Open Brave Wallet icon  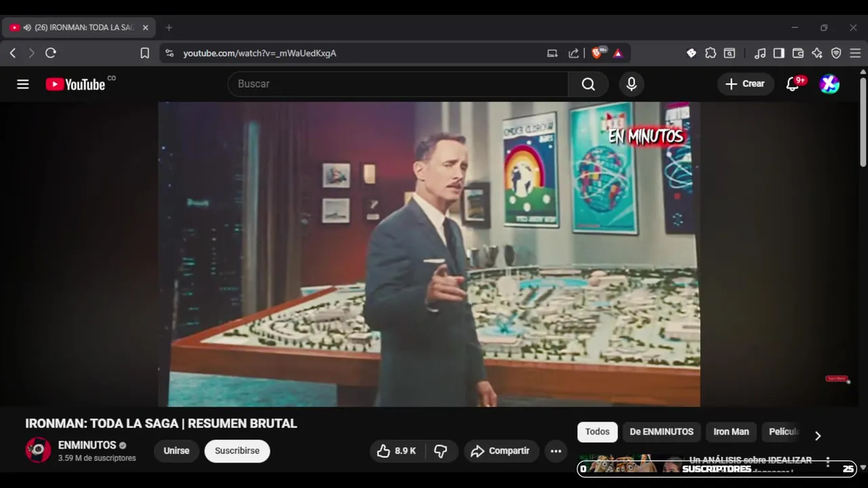[x=798, y=53]
